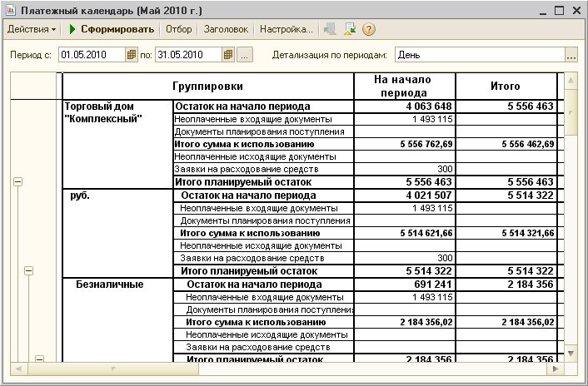Open the period detail ellipsis selector

(571, 55)
